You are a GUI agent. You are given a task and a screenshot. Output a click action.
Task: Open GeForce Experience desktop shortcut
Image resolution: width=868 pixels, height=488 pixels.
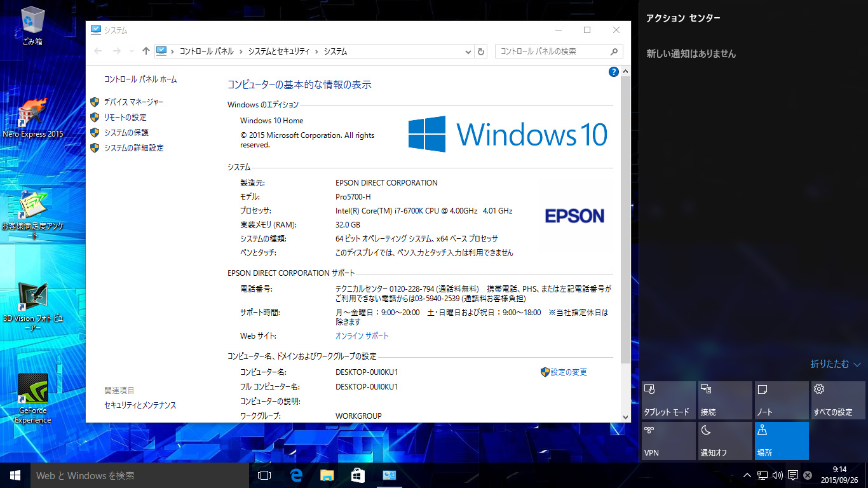pyautogui.click(x=32, y=398)
